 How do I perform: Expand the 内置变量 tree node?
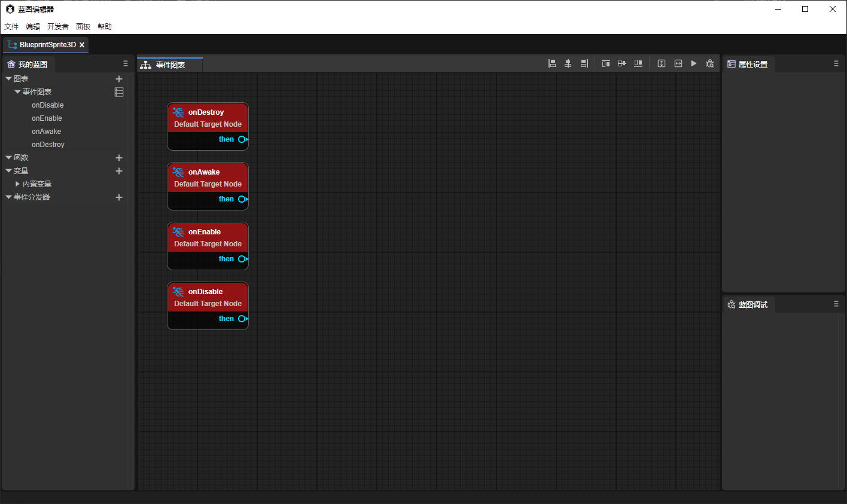pos(18,184)
